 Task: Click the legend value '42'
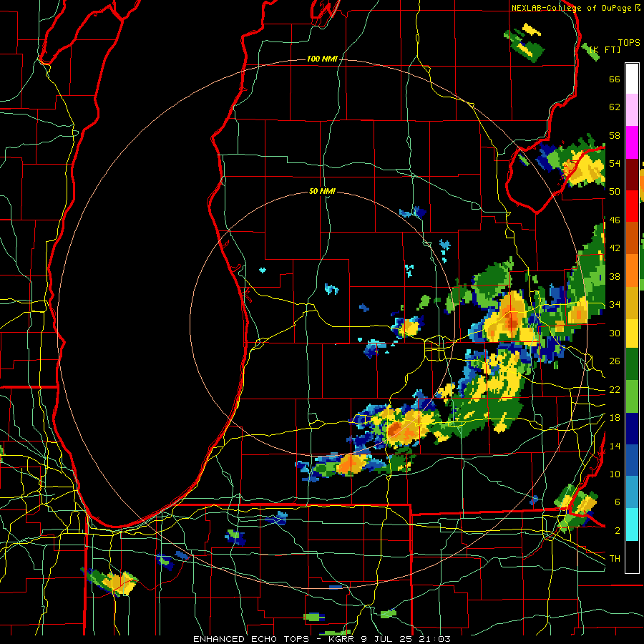click(x=615, y=248)
